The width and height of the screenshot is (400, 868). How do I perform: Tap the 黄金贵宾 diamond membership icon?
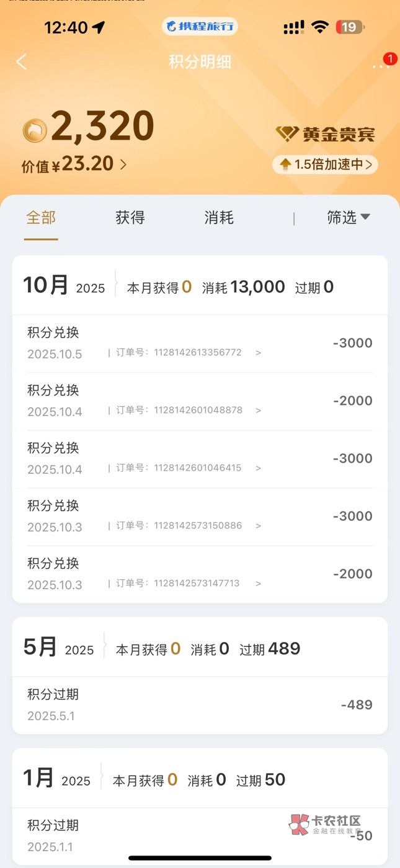tap(287, 133)
